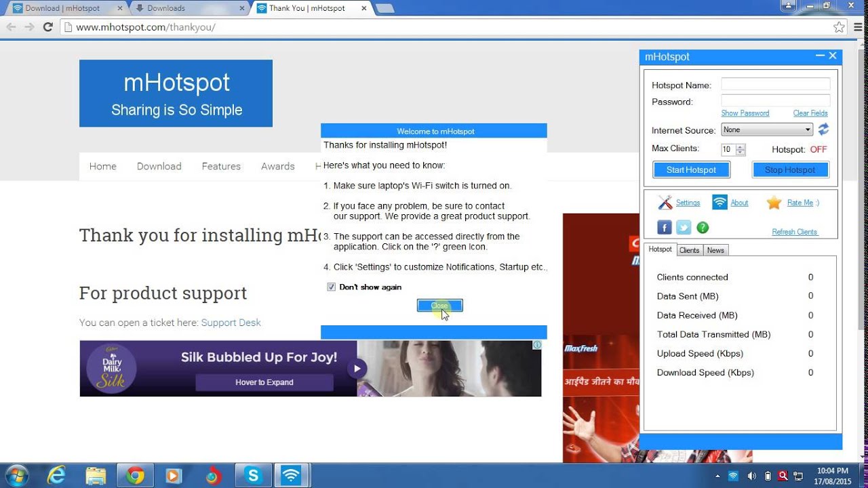Increase Max Clients with the up arrow
868x488 pixels.
coord(741,146)
